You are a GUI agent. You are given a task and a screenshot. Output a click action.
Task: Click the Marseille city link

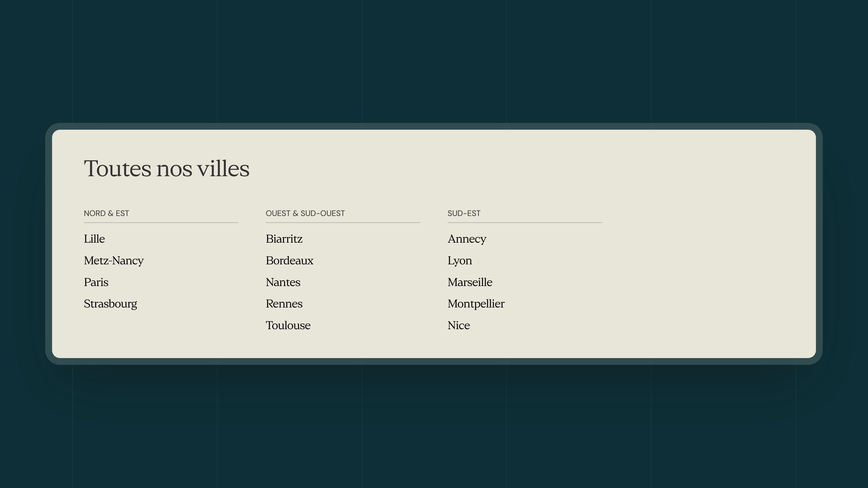tap(470, 282)
